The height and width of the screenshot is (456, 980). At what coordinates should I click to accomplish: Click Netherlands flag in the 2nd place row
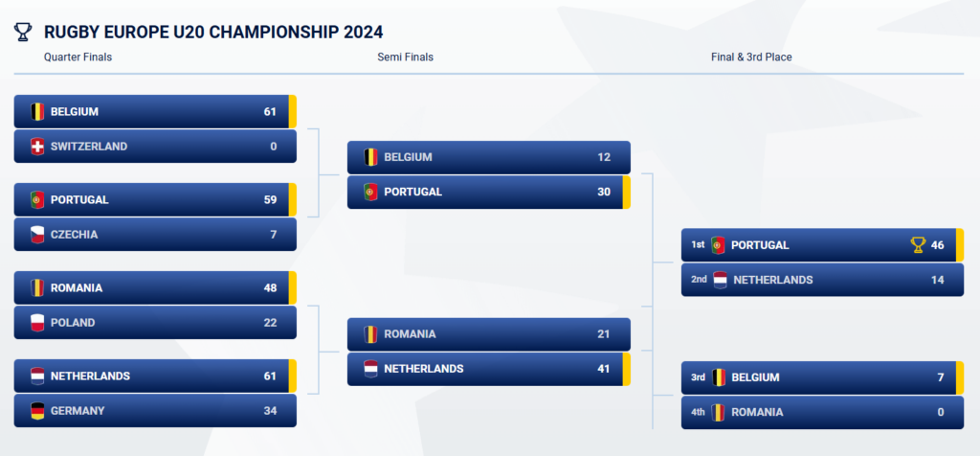point(720,280)
